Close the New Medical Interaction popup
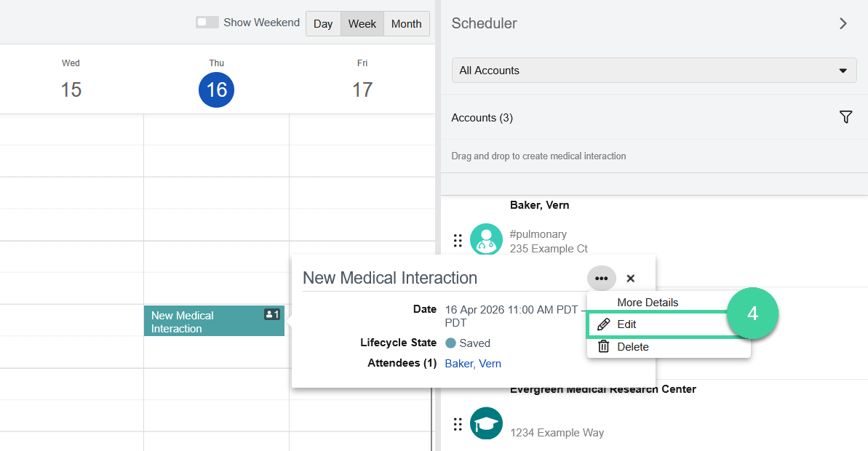This screenshot has height=451, width=868. coord(631,278)
